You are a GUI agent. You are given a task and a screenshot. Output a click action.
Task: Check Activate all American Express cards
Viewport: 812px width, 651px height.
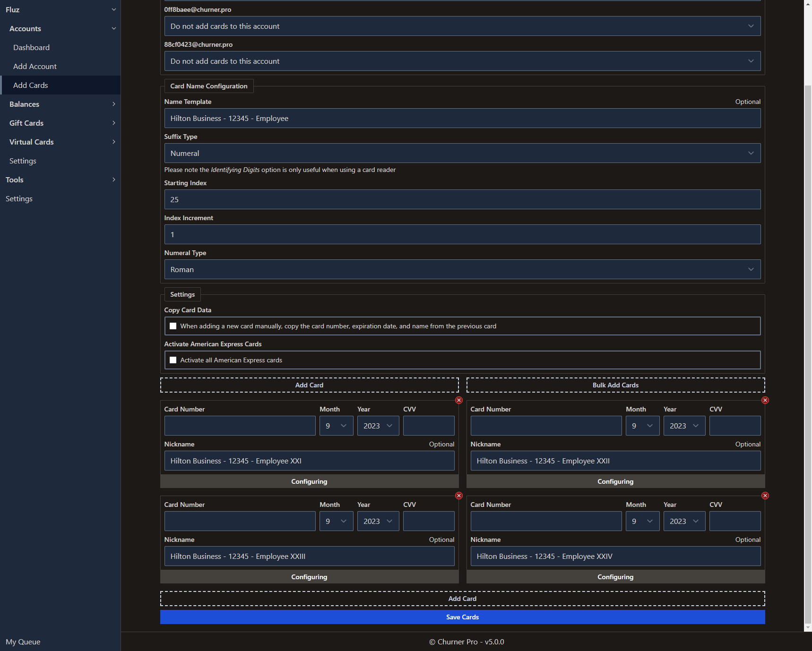point(173,360)
